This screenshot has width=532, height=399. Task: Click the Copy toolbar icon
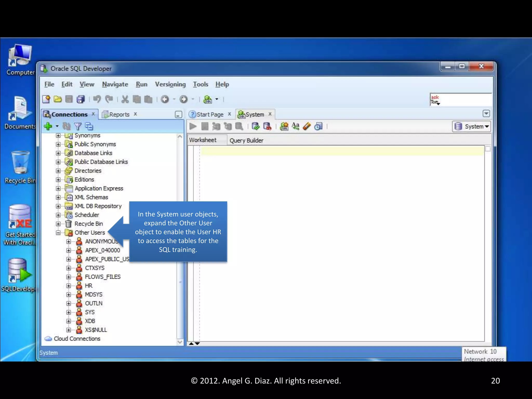coord(137,99)
